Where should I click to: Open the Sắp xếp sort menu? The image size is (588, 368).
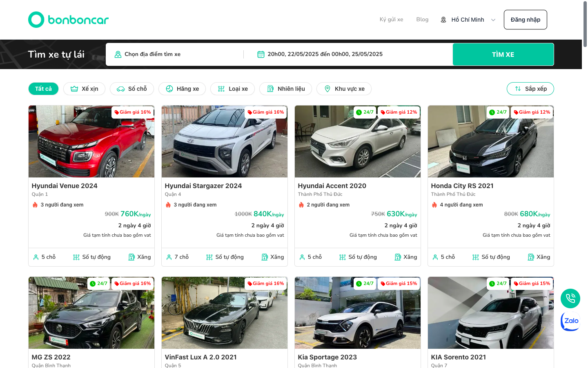pos(530,89)
